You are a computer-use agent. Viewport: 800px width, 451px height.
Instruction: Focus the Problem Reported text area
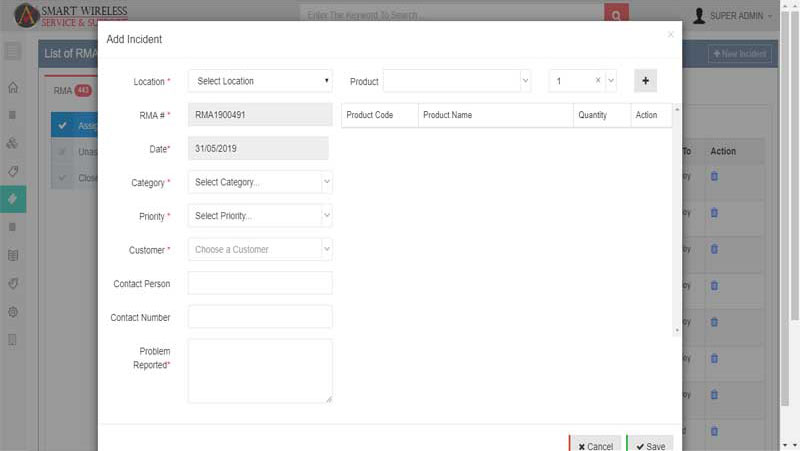tap(260, 370)
